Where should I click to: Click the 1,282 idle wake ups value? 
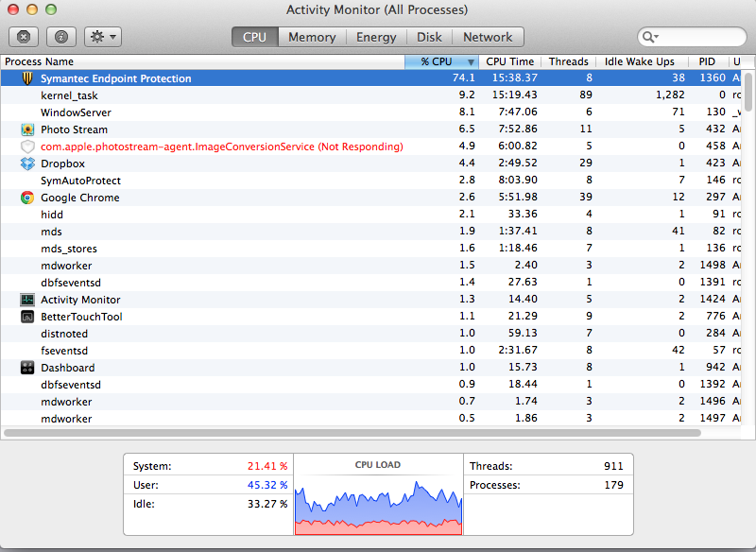point(670,95)
